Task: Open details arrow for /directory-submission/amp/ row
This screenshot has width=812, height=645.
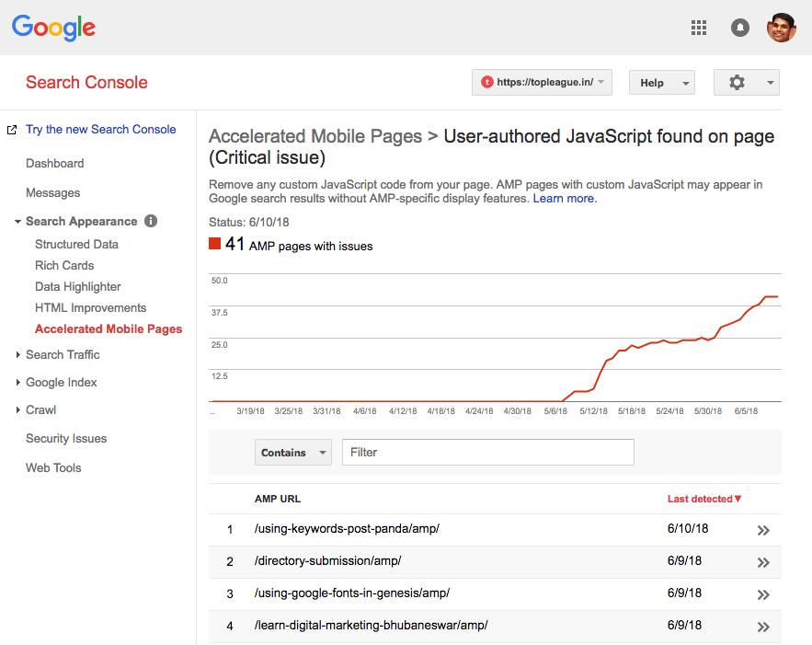Action: 763,562
